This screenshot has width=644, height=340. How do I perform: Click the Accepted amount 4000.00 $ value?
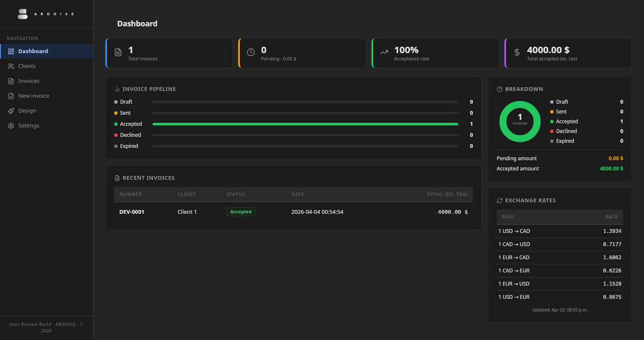point(611,169)
